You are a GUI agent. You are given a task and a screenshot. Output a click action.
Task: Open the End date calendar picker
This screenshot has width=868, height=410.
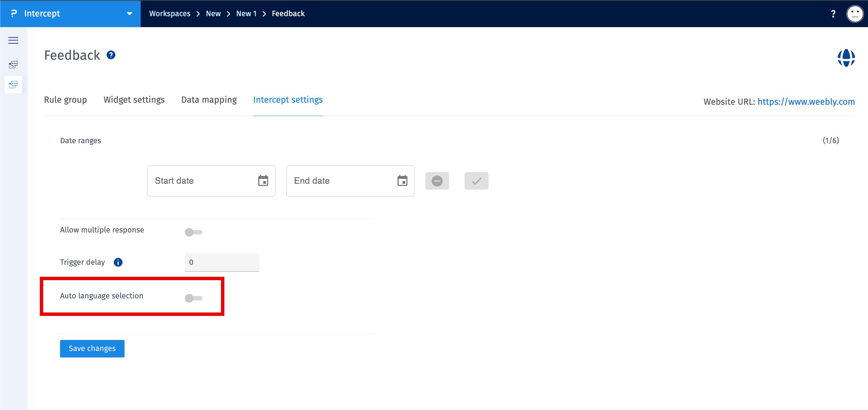pos(402,180)
